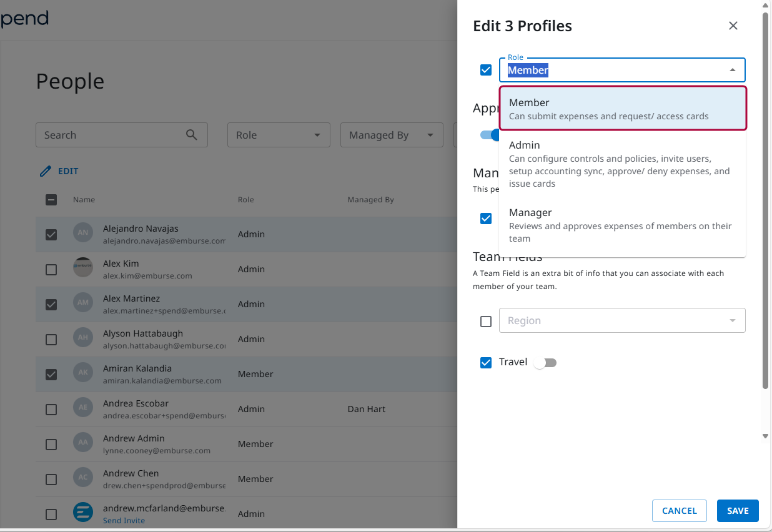772x532 pixels.
Task: Click Amiran Kalandia's avatar initials
Action: (83, 373)
